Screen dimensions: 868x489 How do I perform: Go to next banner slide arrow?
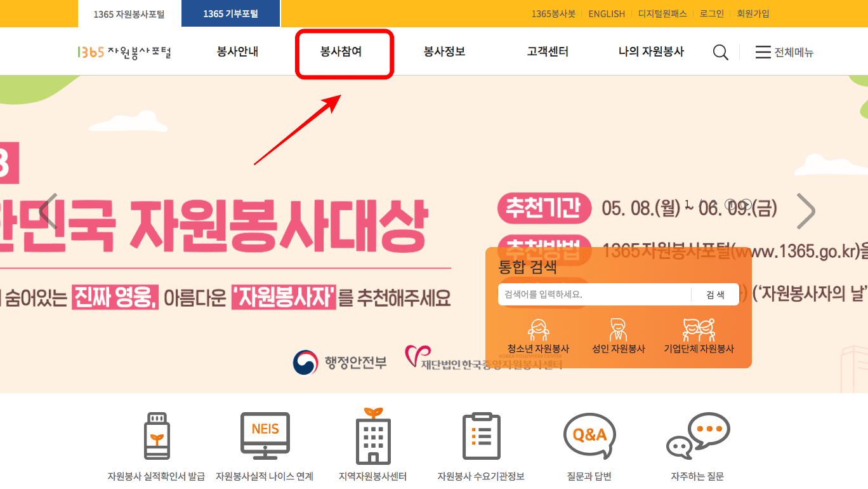(806, 211)
